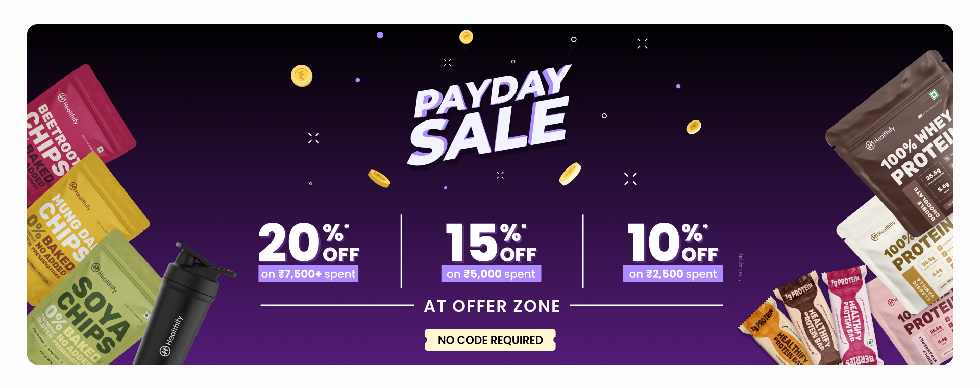
Task: Click the Payday Sale headline
Action: coord(490,120)
